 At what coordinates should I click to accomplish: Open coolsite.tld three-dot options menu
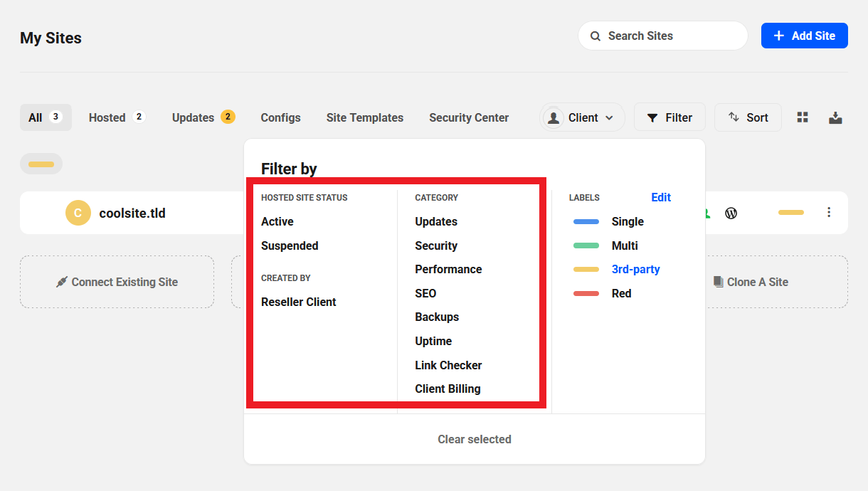pyautogui.click(x=828, y=212)
